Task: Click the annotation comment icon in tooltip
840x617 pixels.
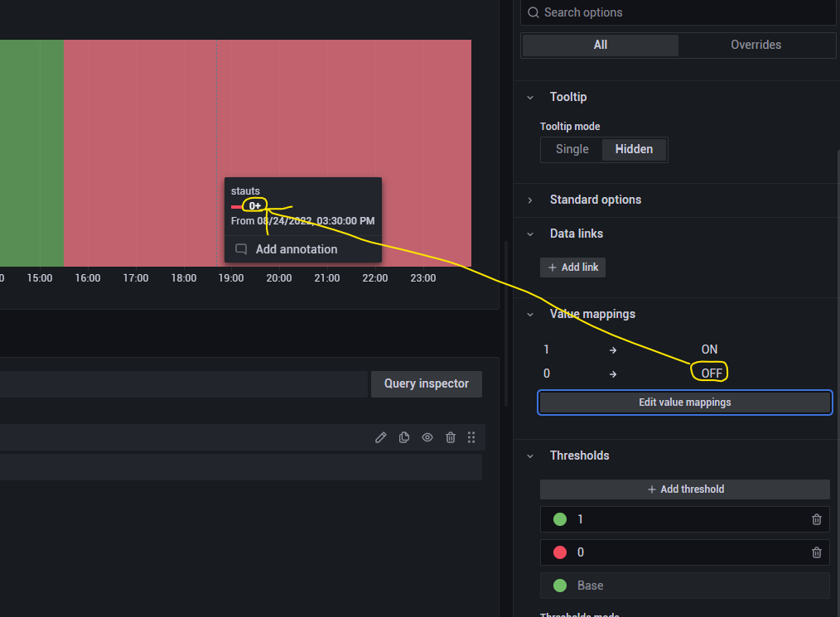Action: (241, 249)
